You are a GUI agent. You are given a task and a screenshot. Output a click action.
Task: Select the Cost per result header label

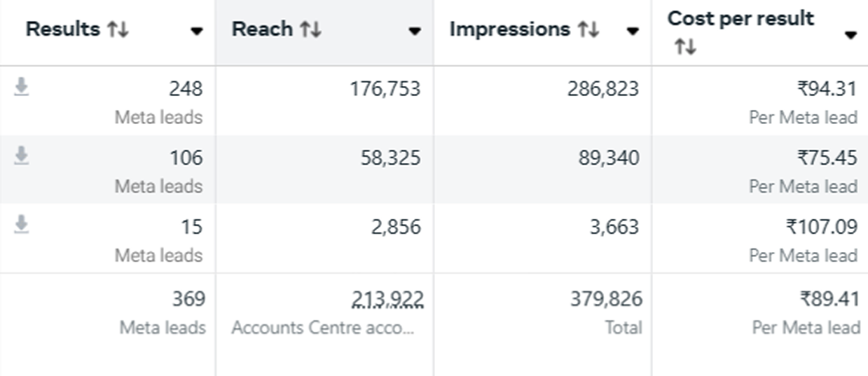tap(740, 19)
